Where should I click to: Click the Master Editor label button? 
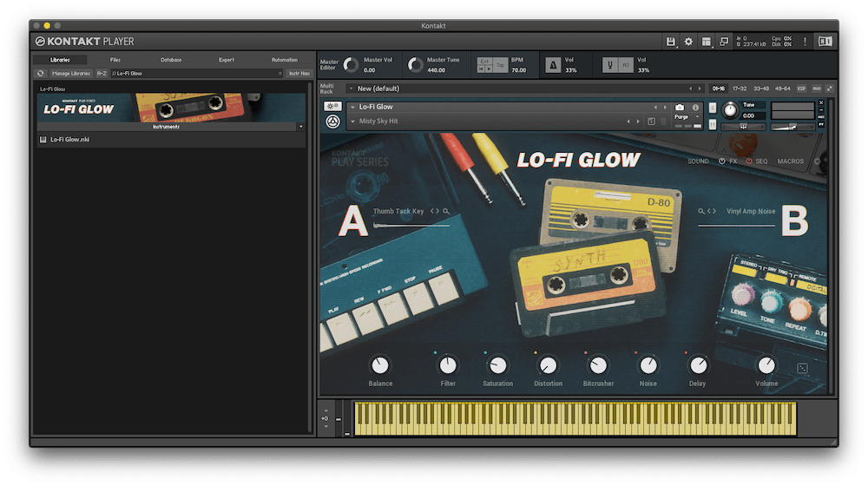pos(329,65)
